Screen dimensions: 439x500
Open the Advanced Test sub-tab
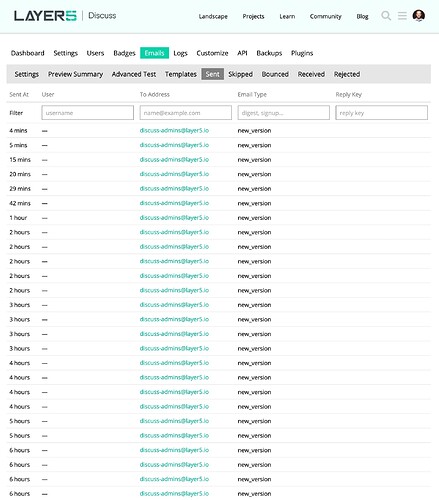pyautogui.click(x=134, y=74)
